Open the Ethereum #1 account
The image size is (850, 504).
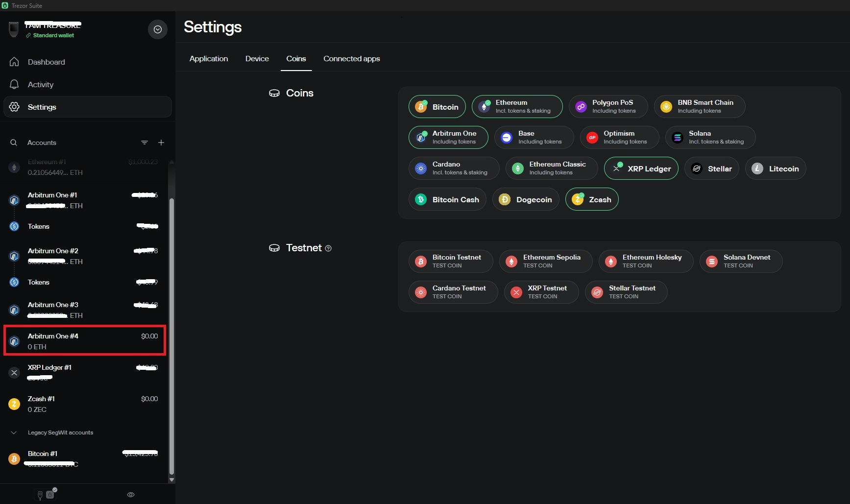pos(85,167)
